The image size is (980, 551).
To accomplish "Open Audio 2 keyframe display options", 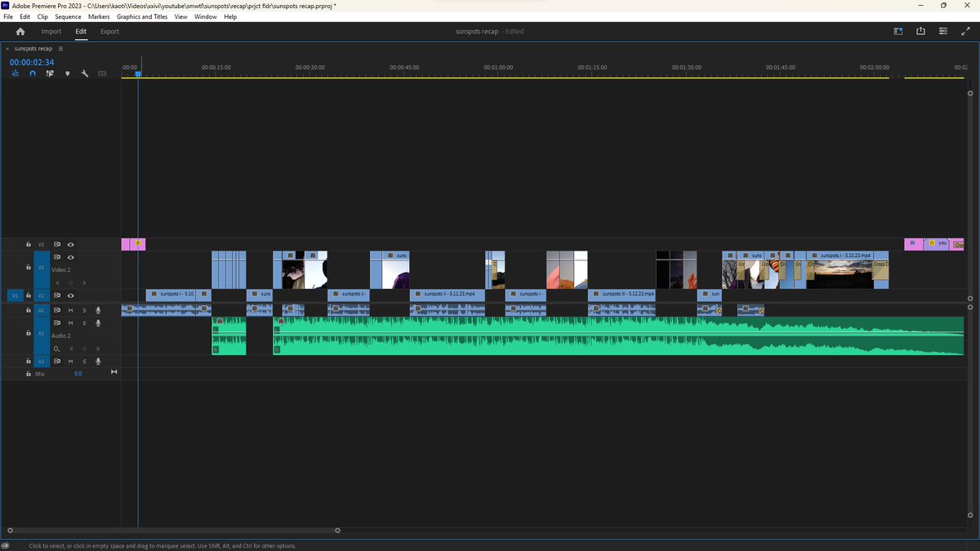I will (x=57, y=349).
